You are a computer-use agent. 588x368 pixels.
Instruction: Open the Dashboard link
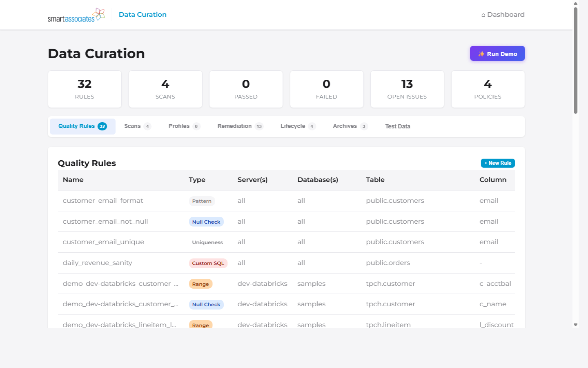(506, 14)
